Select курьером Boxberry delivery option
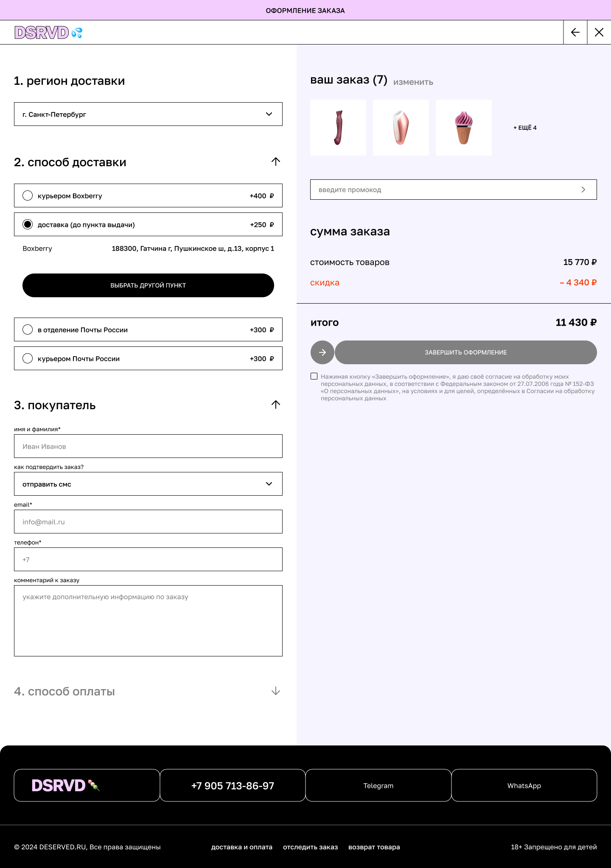 point(28,195)
